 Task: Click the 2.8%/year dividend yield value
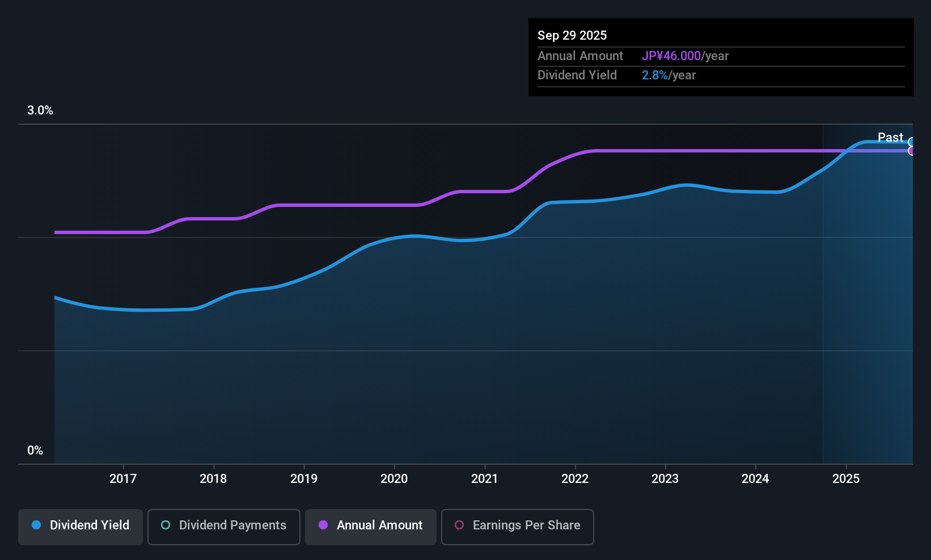point(668,75)
